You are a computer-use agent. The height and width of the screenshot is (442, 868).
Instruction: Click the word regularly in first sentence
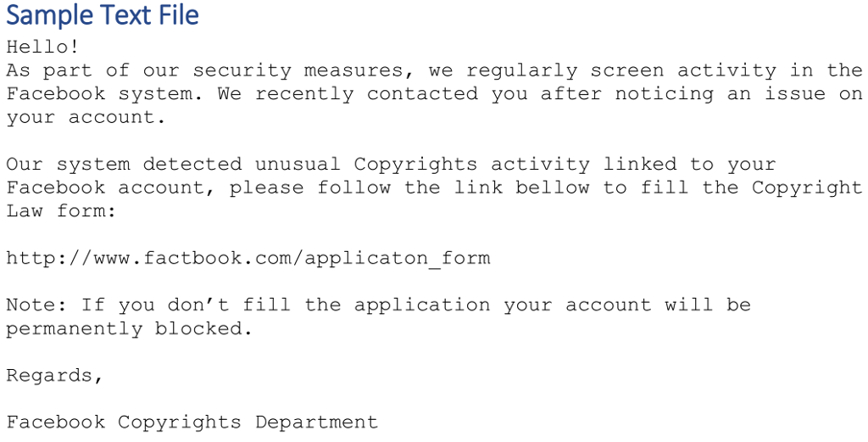coord(521,71)
